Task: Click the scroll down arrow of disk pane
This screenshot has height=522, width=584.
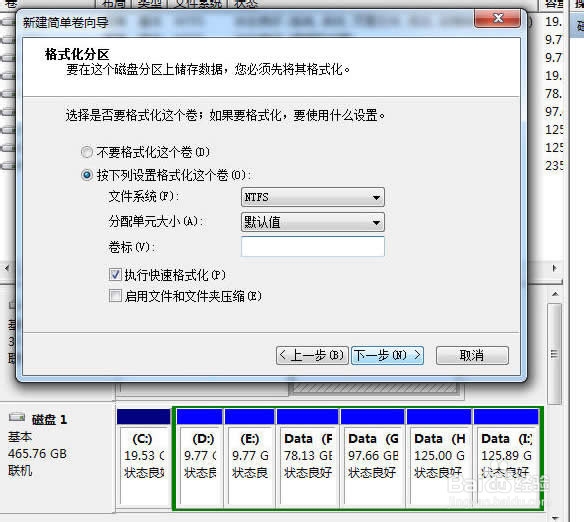Action: (555, 517)
